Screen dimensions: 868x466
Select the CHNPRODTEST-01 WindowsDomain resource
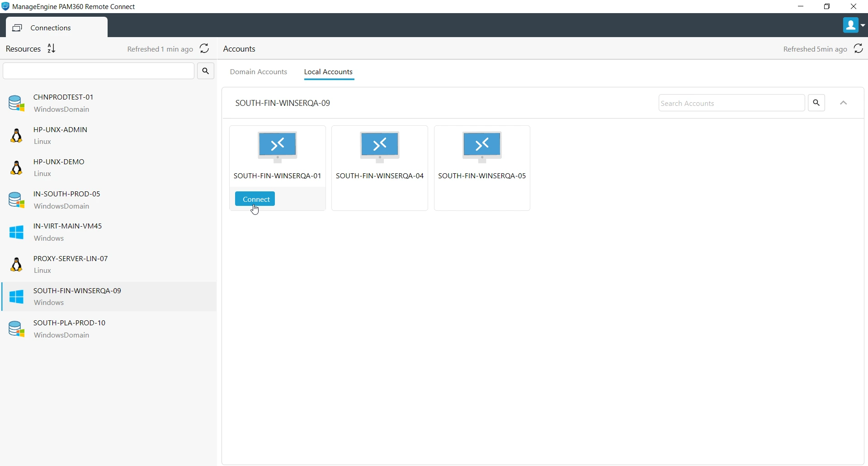(x=108, y=103)
